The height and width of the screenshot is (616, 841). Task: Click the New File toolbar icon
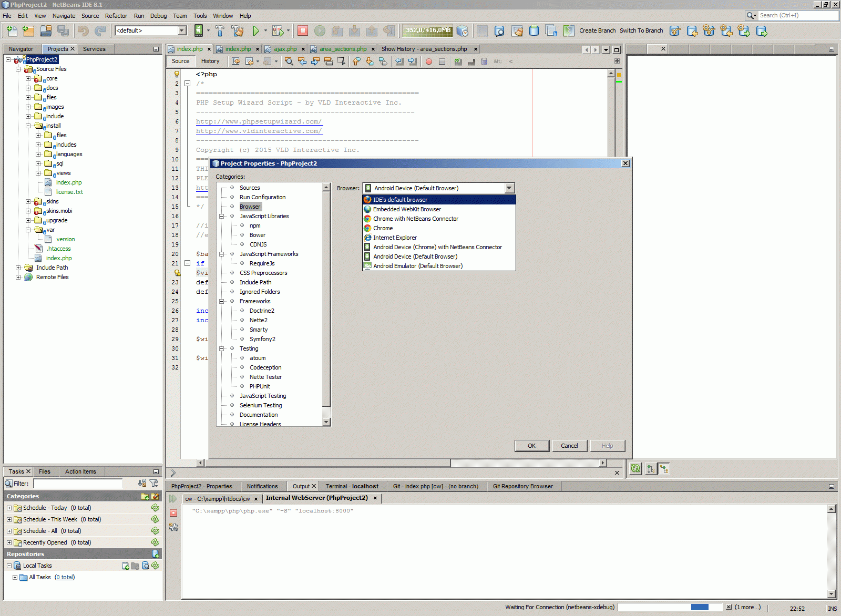12,30
